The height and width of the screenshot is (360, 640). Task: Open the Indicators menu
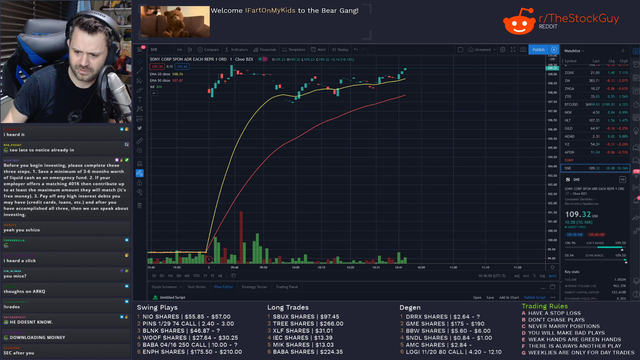[x=236, y=49]
